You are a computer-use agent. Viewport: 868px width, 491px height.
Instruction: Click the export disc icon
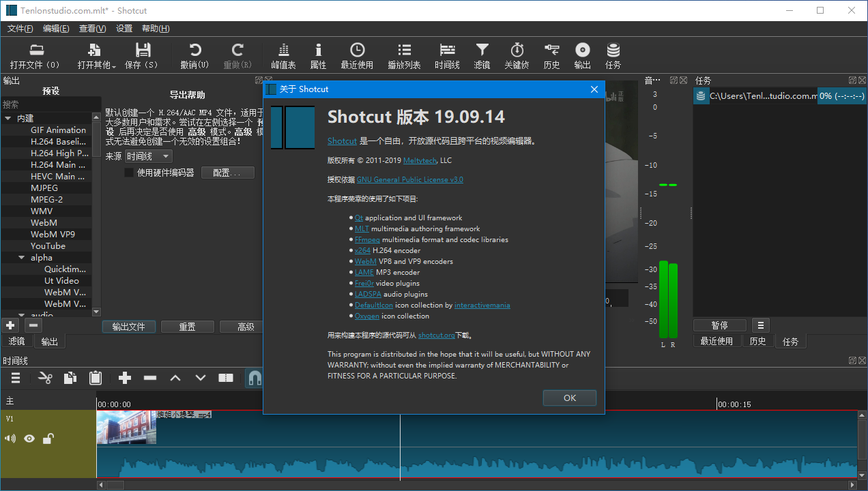coord(582,50)
